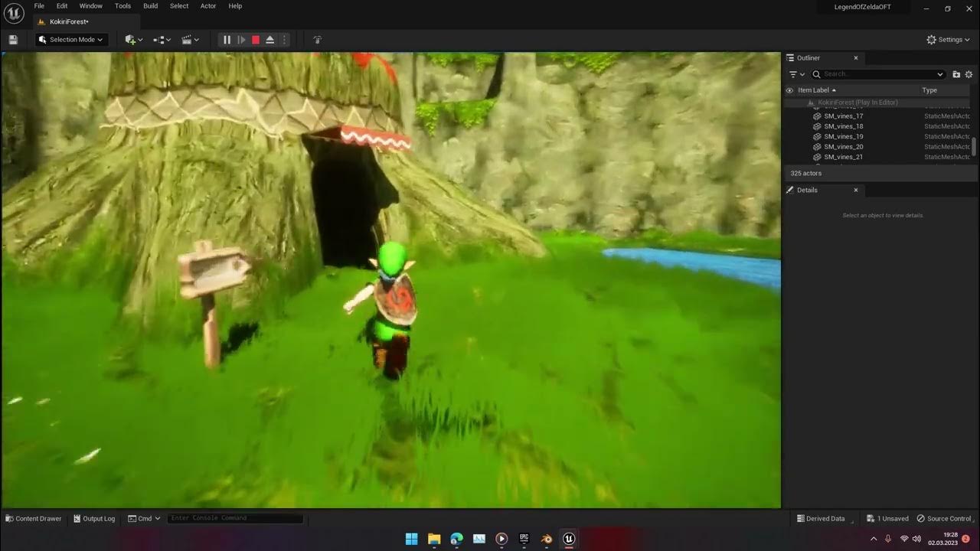980x551 pixels.
Task: Select the KokiriForest (Play In Editor) row
Action: (877, 103)
